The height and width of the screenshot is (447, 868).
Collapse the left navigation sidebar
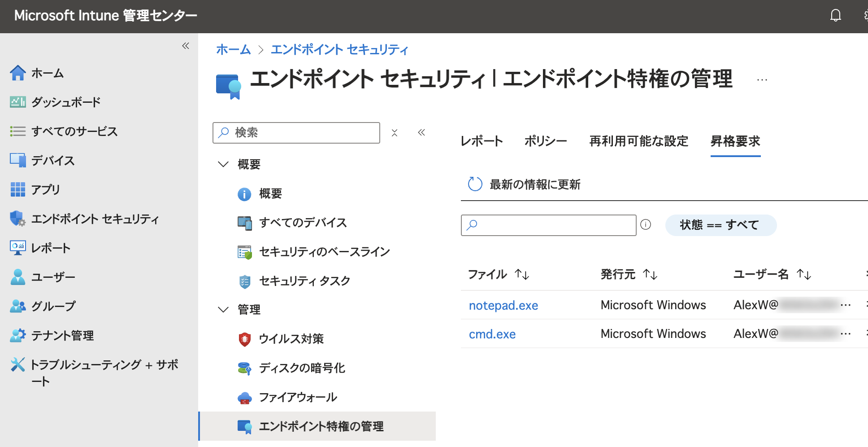186,46
